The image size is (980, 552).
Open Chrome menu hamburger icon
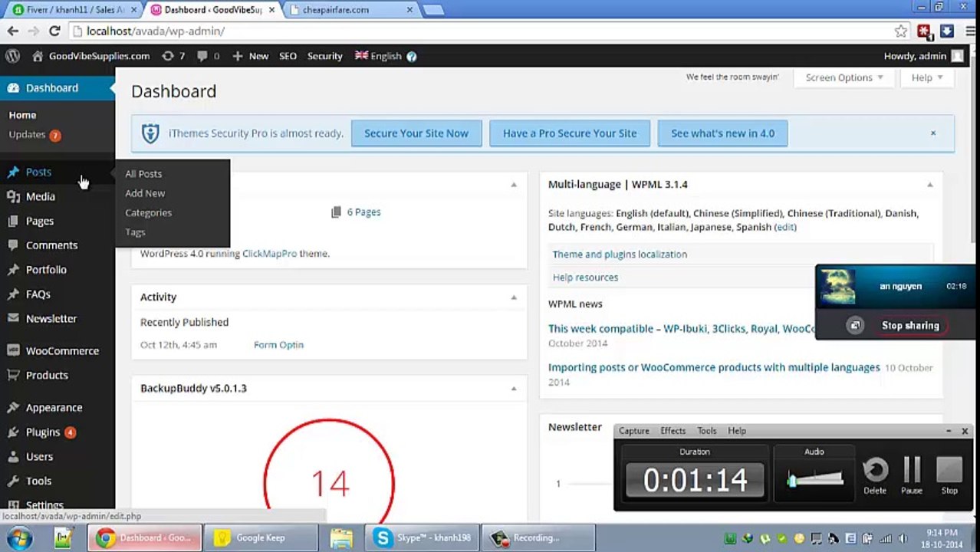click(970, 31)
